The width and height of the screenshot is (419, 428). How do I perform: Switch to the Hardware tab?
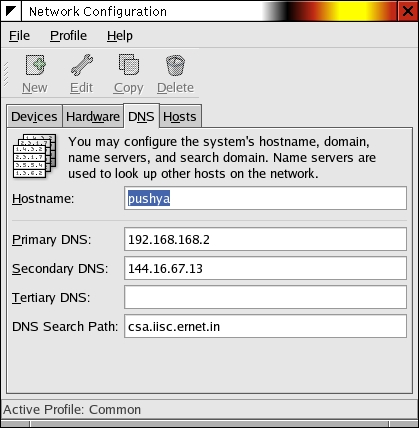(93, 117)
